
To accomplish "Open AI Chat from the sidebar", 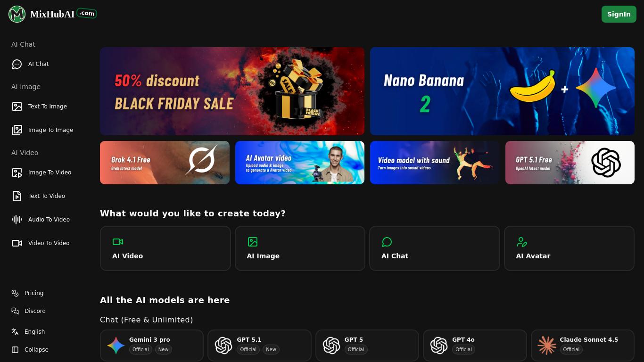I will 38,64.
